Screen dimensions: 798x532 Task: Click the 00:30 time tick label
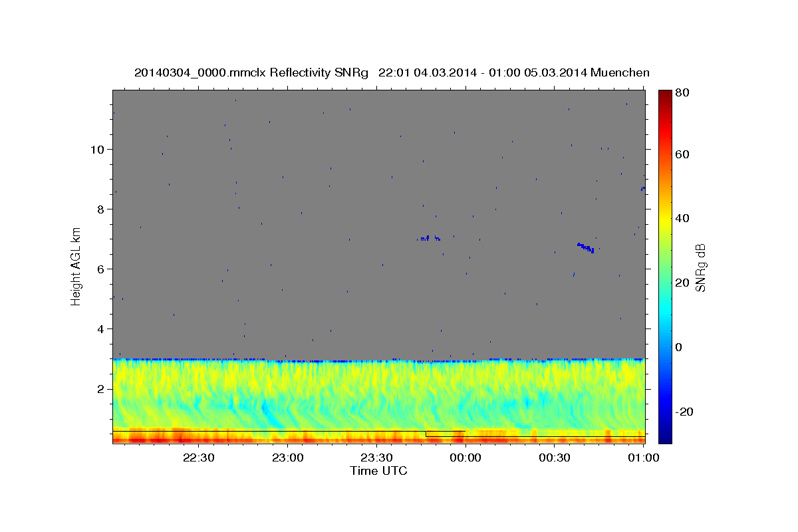click(555, 458)
